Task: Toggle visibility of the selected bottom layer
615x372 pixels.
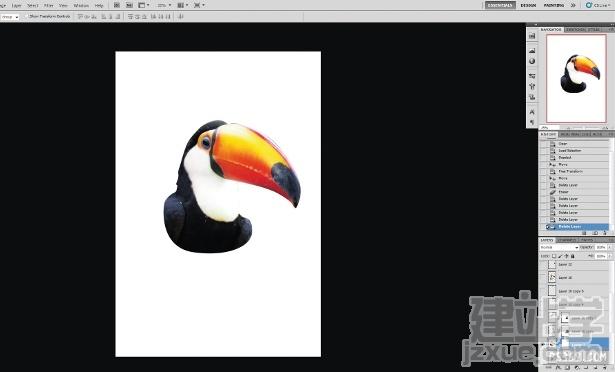Action: tap(543, 345)
